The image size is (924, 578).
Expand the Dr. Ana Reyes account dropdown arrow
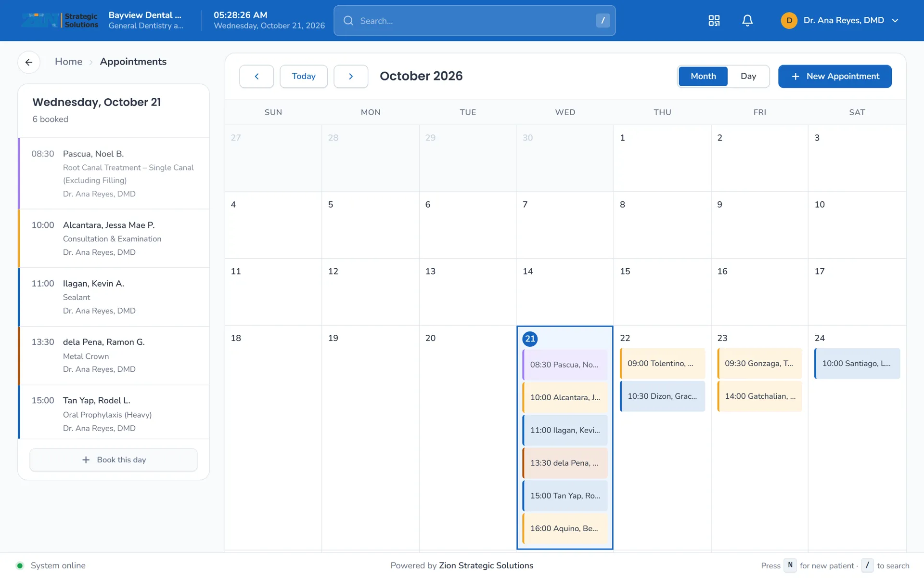tap(895, 21)
